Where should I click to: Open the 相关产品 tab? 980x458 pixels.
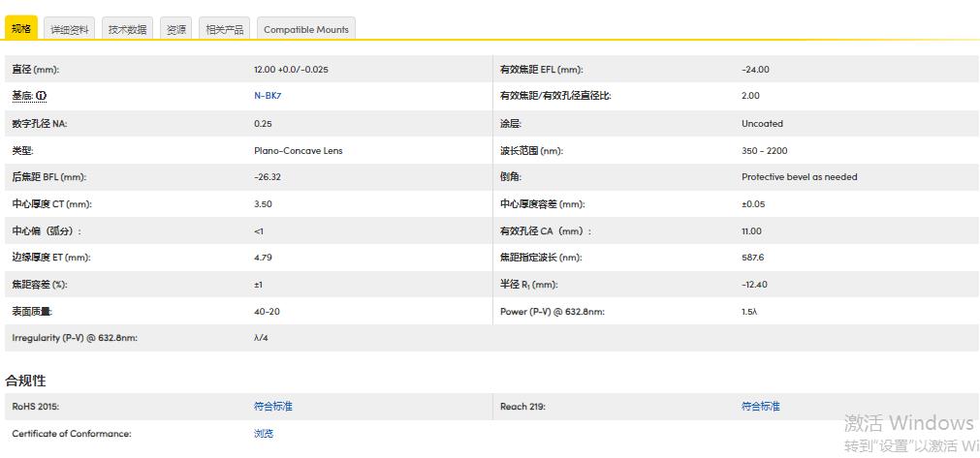click(x=225, y=29)
